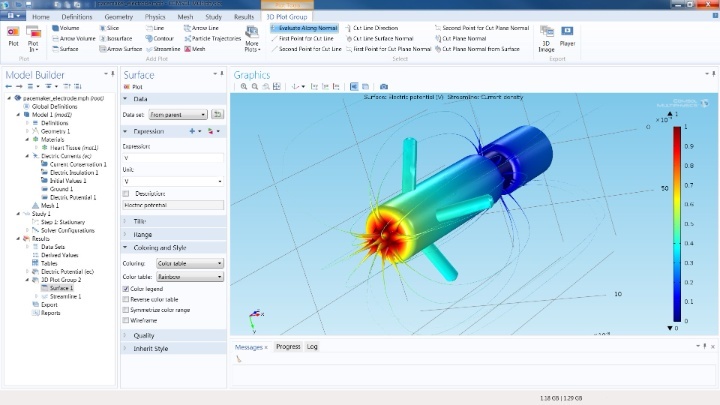Screen dimensions: 720x405
Task: Open the Plot In dropdown button
Action: 33,39
